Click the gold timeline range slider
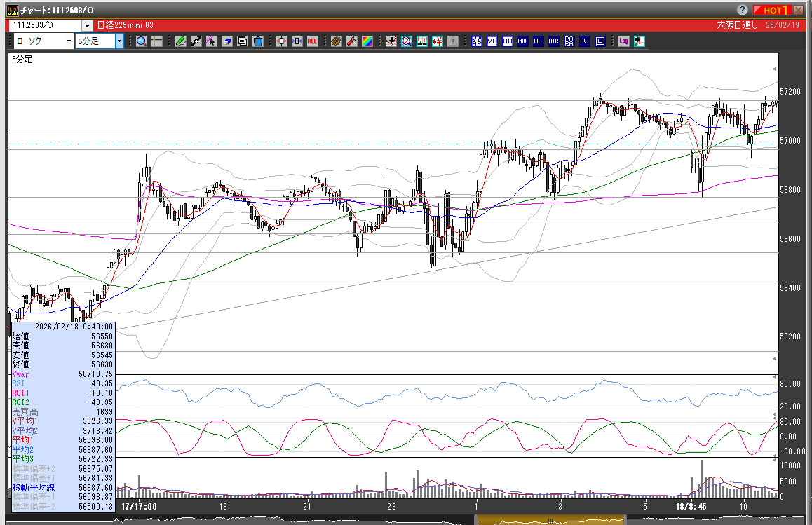This screenshot has width=812, height=525. click(550, 520)
